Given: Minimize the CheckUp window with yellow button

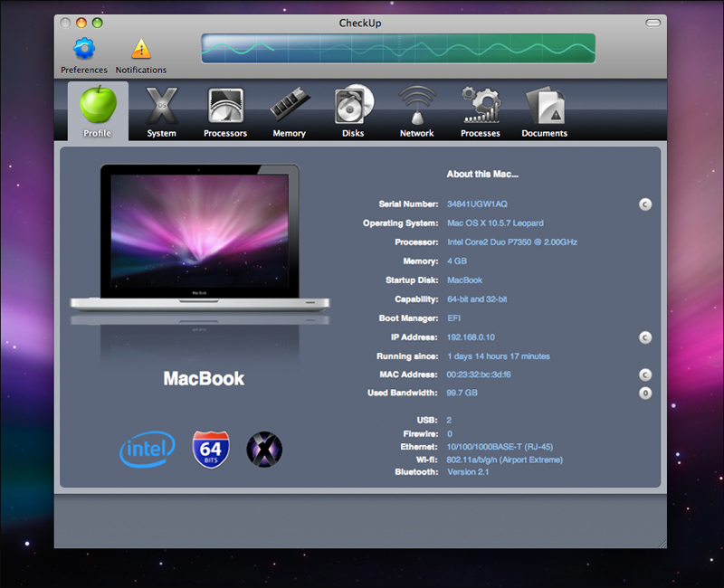Looking at the screenshot, I should point(81,23).
